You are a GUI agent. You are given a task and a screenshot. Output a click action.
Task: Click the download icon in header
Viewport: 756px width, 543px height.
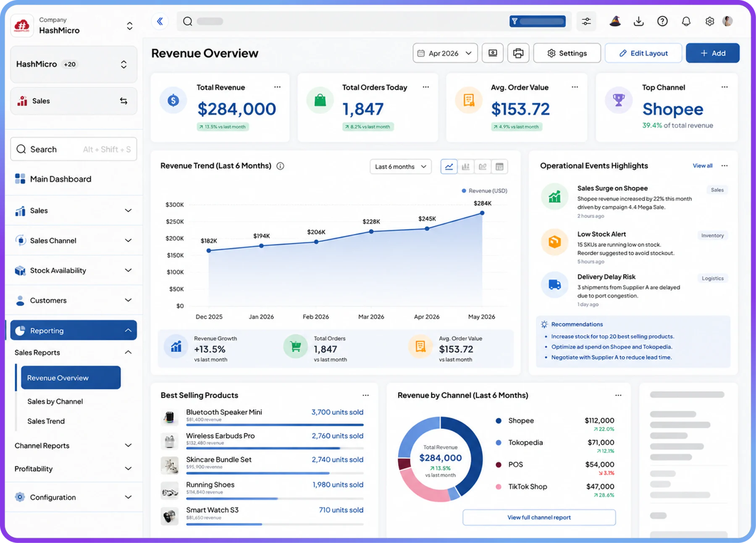(638, 21)
